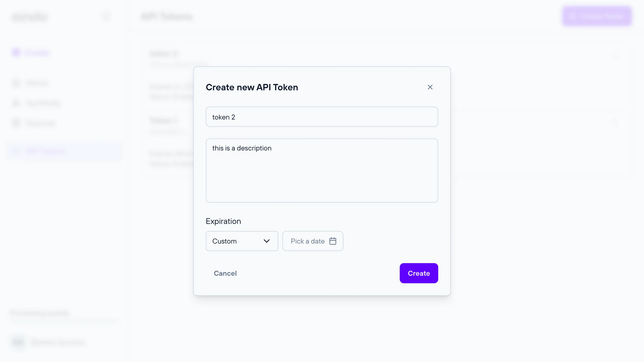Click the Create button to submit token
Image resolution: width=644 pixels, height=362 pixels.
coord(419,273)
